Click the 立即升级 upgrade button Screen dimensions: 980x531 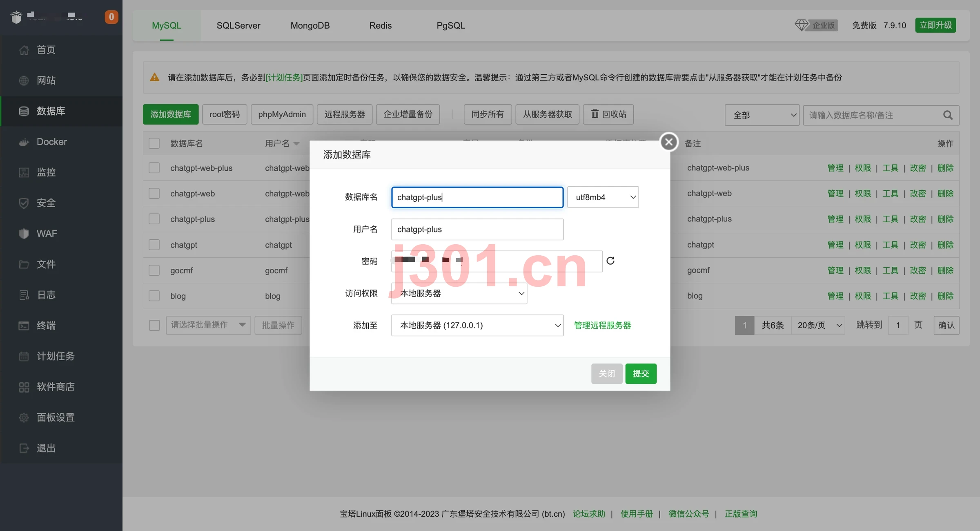[x=935, y=25]
